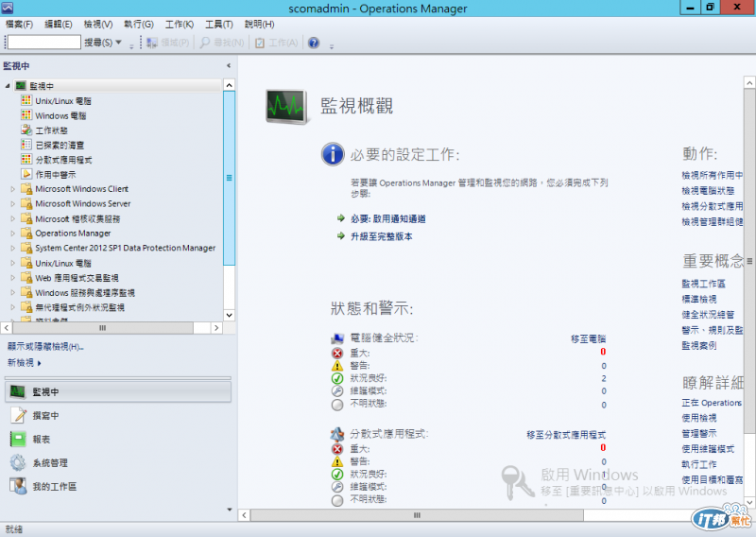Click the app icon in the title bar
The width and height of the screenshot is (756, 537).
tap(8, 8)
